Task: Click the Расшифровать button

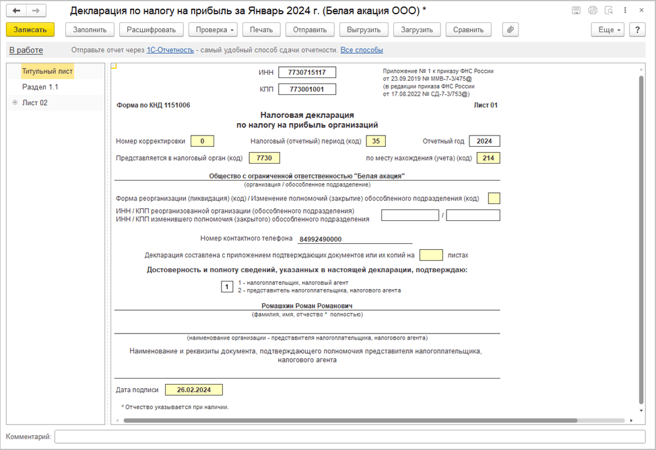Action: pos(151,30)
